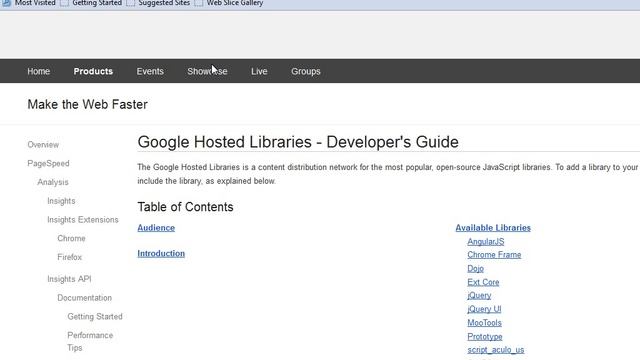Open Groups in navigation bar
This screenshot has width=640, height=360.
pos(305,71)
